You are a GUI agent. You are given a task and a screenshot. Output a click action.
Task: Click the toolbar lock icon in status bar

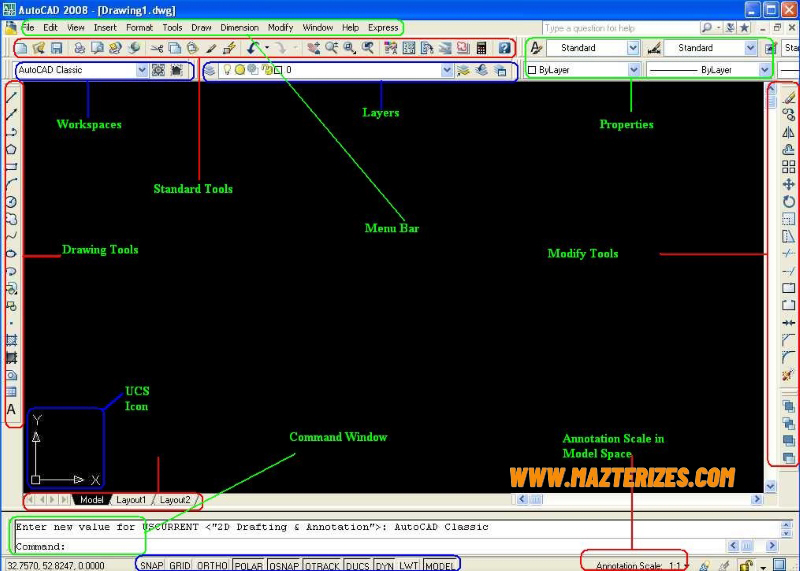(746, 565)
